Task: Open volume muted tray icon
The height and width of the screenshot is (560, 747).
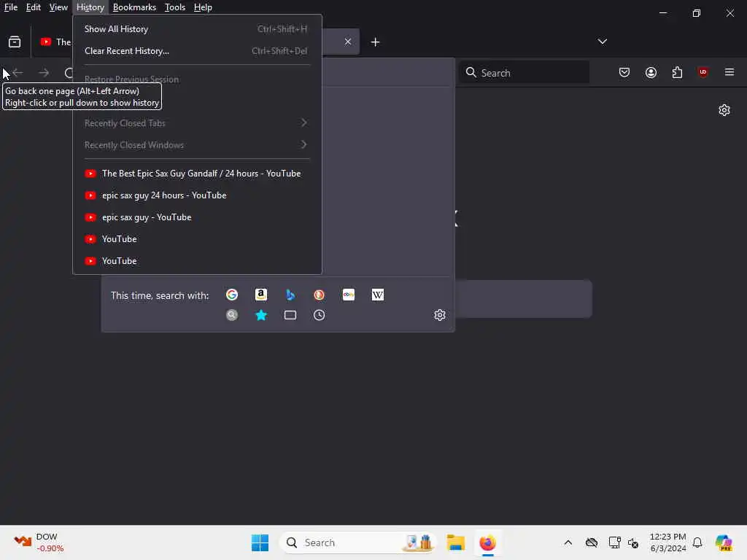Action: click(633, 542)
